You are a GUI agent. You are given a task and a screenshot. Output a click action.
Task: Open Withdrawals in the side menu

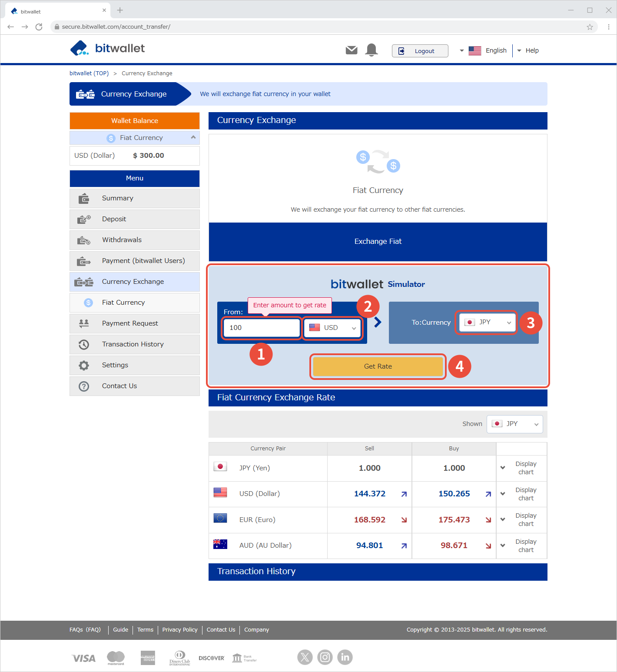click(x=135, y=240)
